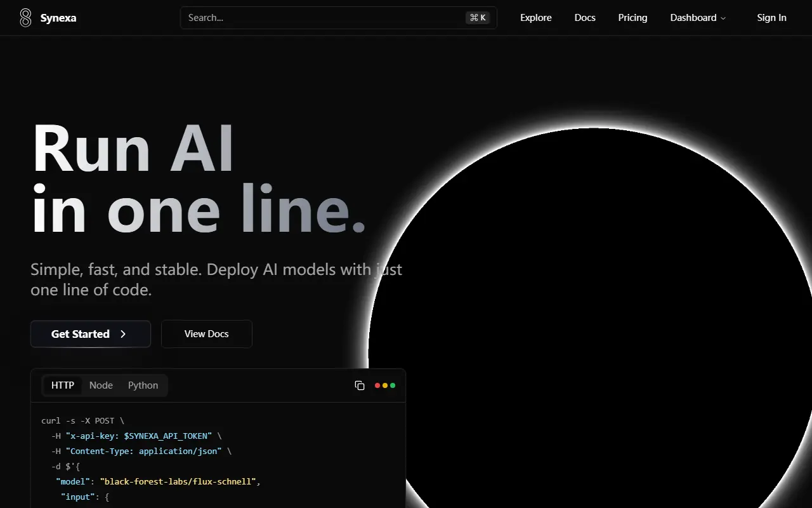Open the Pricing page
Screen dimensions: 812x508
(x=632, y=18)
